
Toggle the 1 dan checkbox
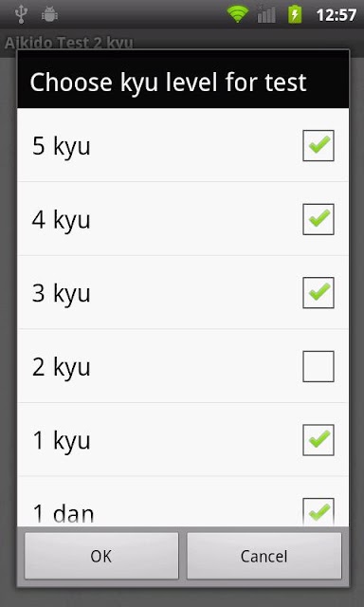point(318,512)
